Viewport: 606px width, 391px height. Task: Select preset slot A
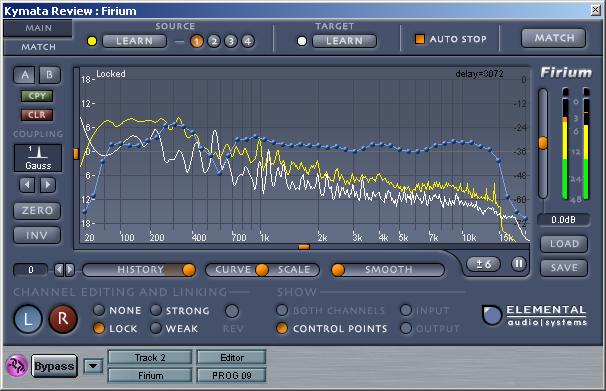coord(25,75)
